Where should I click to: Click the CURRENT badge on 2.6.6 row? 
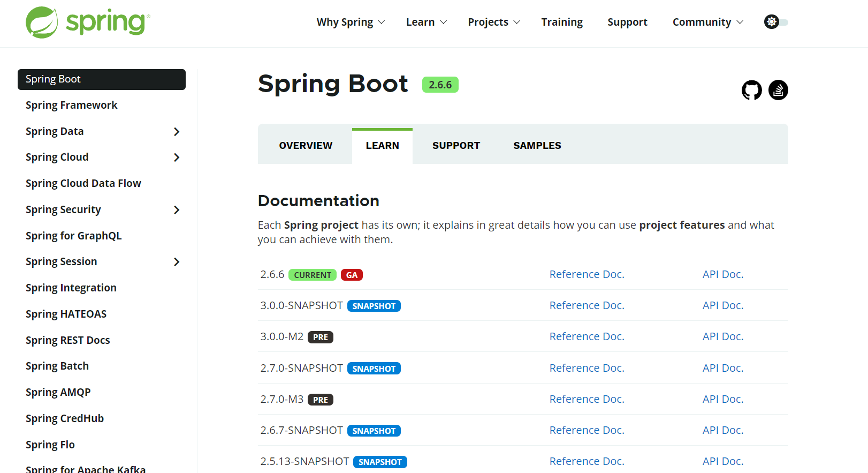point(313,275)
